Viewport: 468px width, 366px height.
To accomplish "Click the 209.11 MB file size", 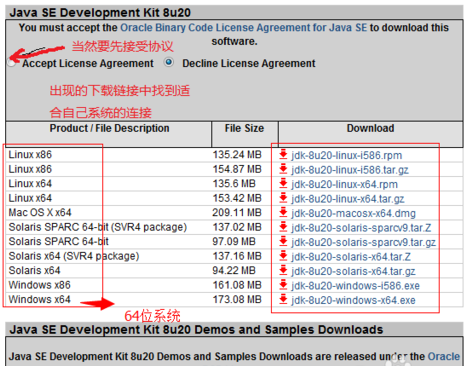I will [237, 213].
